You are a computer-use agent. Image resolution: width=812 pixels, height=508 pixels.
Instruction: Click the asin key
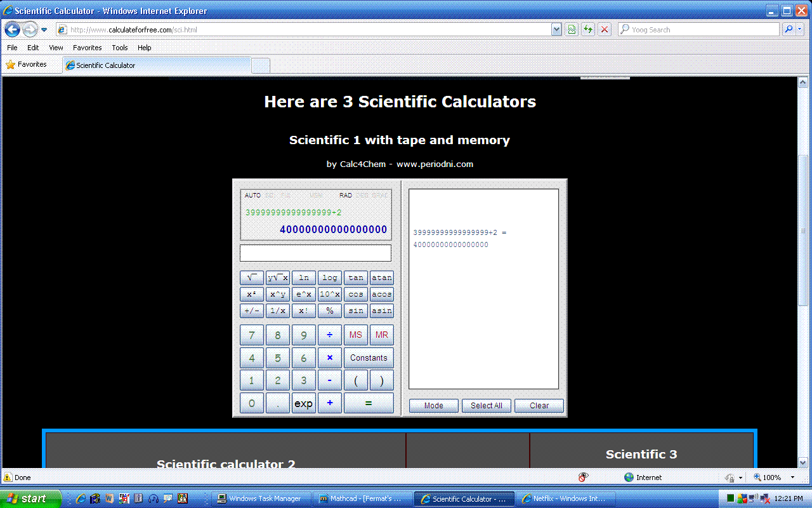tap(382, 311)
